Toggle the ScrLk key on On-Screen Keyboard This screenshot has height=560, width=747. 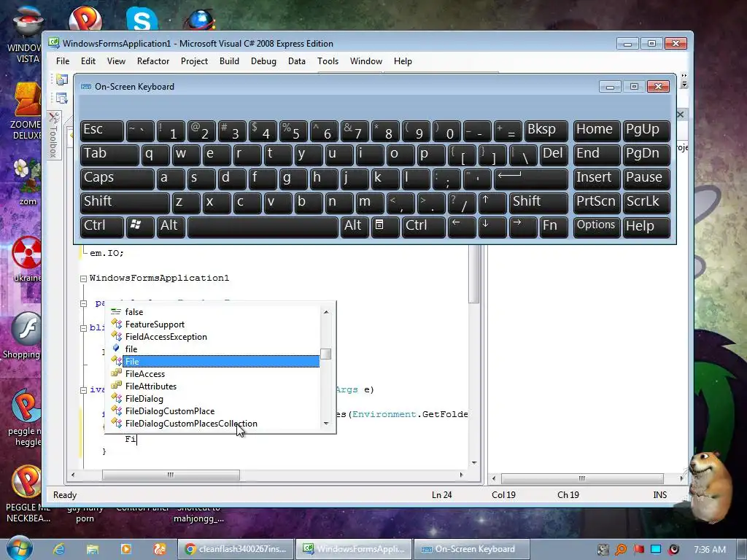click(646, 203)
